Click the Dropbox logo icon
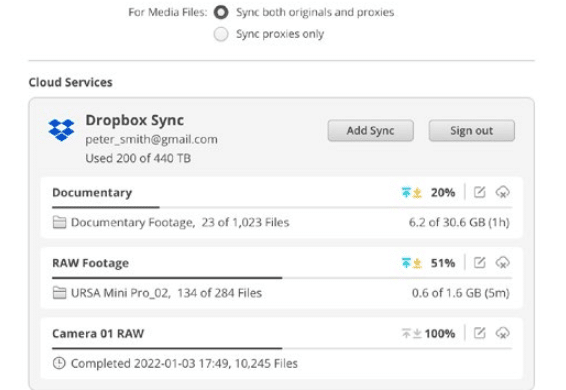This screenshot has height=390, width=566. (61, 130)
